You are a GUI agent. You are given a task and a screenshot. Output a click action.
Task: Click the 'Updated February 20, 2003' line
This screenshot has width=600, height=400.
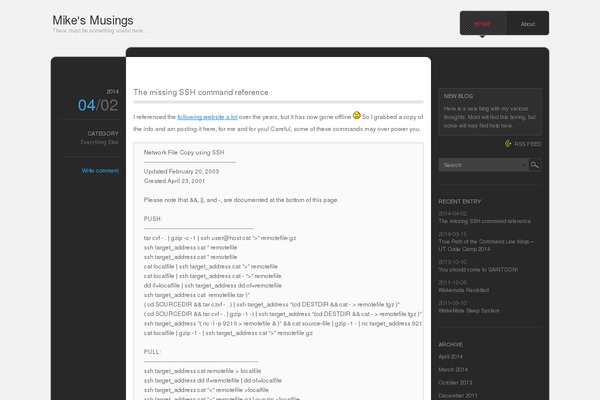[x=181, y=171]
